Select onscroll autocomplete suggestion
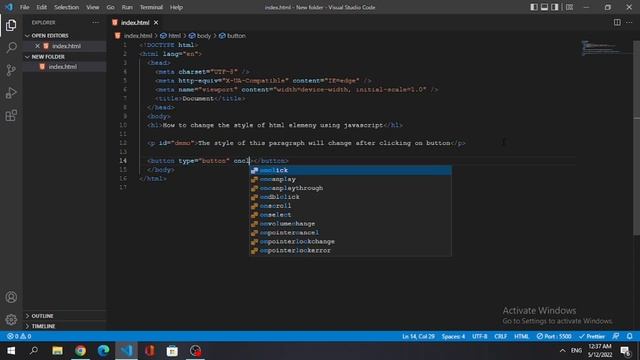This screenshot has height=360, width=640. coord(351,206)
